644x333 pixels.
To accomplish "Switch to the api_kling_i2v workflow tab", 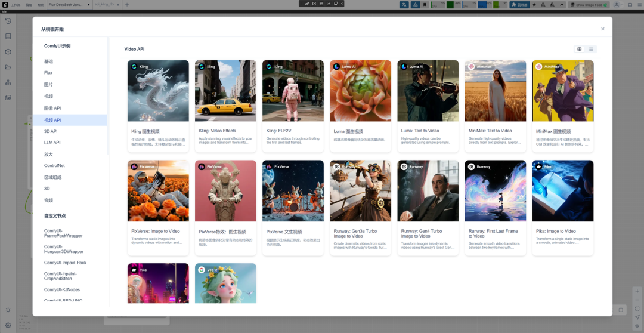I will point(107,5).
